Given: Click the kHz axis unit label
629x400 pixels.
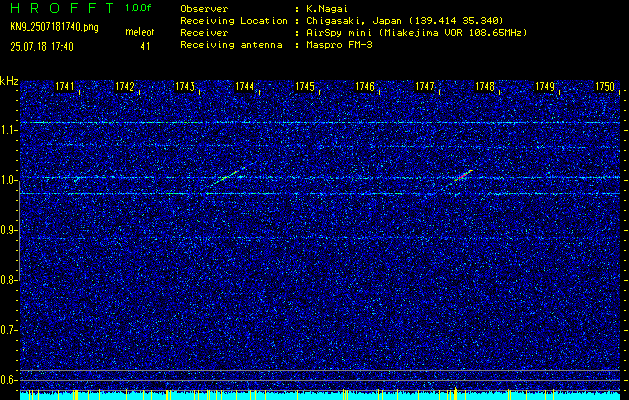Looking at the screenshot, I should pos(9,81).
